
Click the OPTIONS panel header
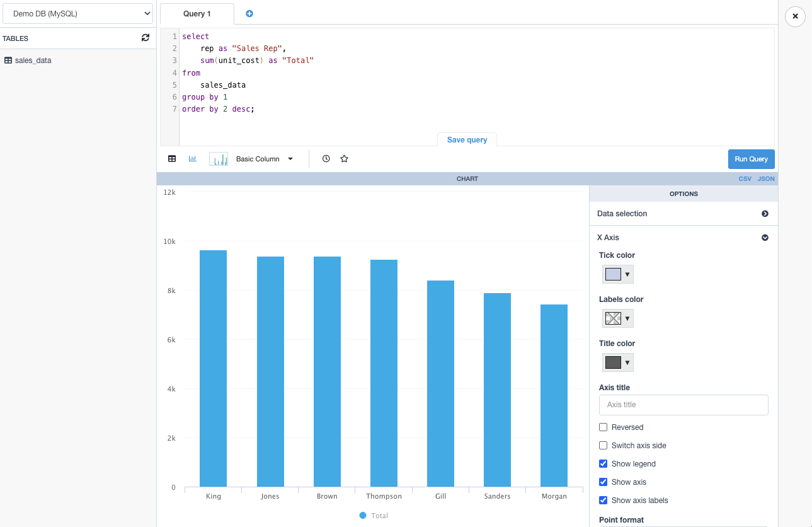coord(683,194)
